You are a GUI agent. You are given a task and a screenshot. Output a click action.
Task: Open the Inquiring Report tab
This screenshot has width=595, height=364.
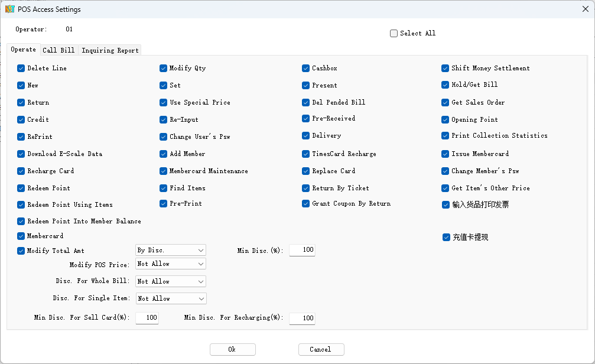point(110,50)
